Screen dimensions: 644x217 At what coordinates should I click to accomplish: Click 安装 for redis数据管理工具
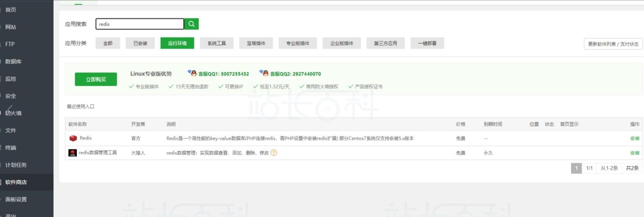point(634,153)
